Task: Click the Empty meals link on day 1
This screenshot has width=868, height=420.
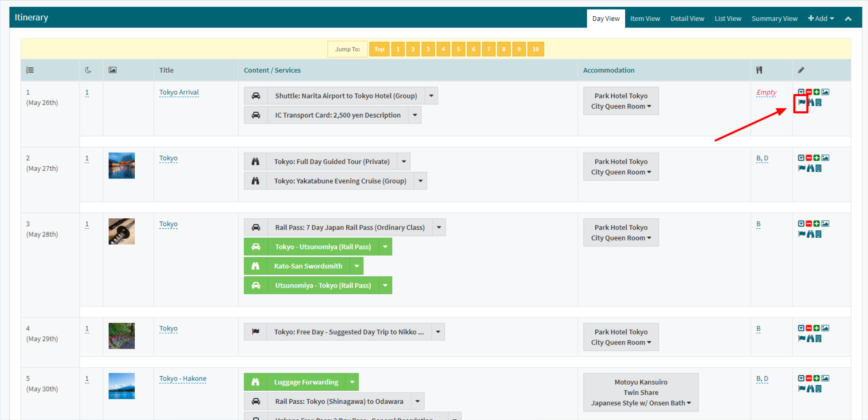Action: pyautogui.click(x=766, y=92)
